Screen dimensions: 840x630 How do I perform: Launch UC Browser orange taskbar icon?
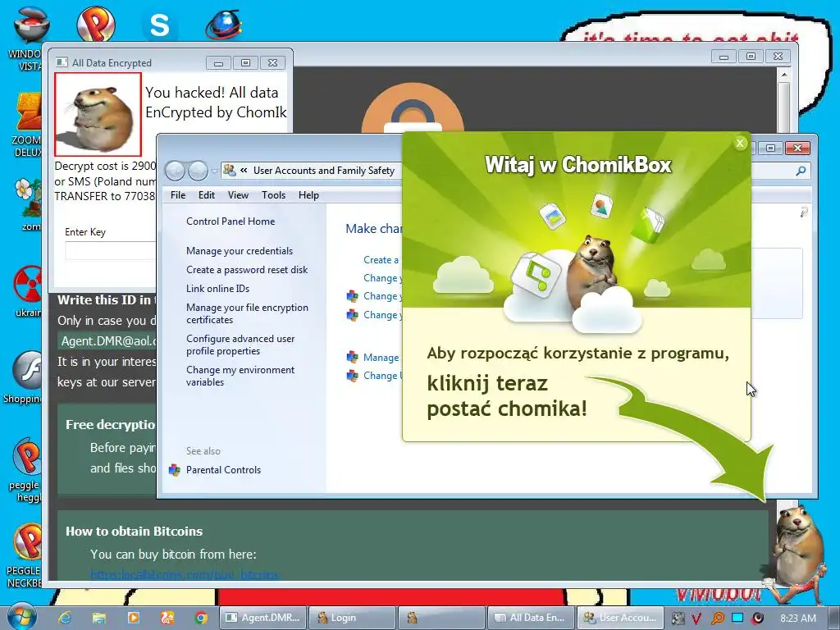167,618
